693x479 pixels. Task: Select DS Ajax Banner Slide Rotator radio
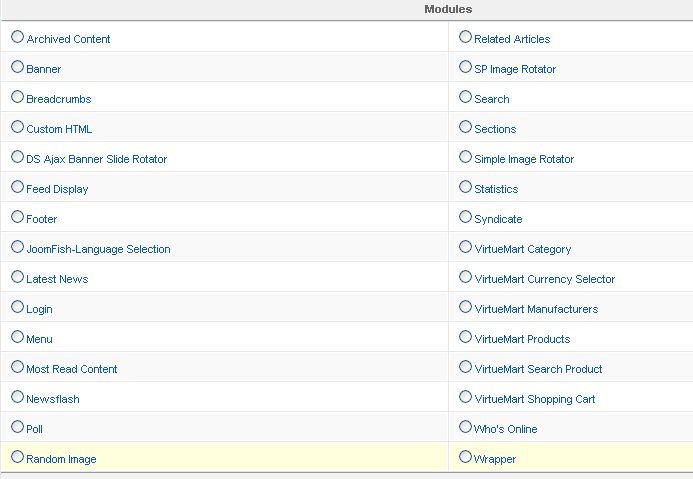pyautogui.click(x=17, y=156)
